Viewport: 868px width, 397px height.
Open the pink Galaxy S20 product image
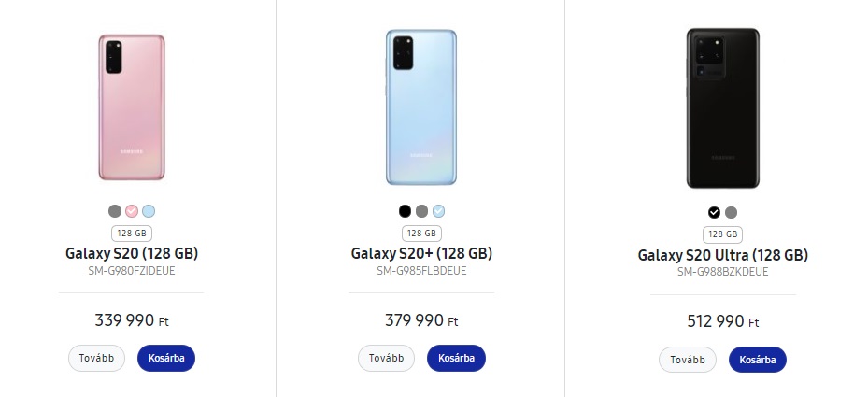tap(132, 107)
